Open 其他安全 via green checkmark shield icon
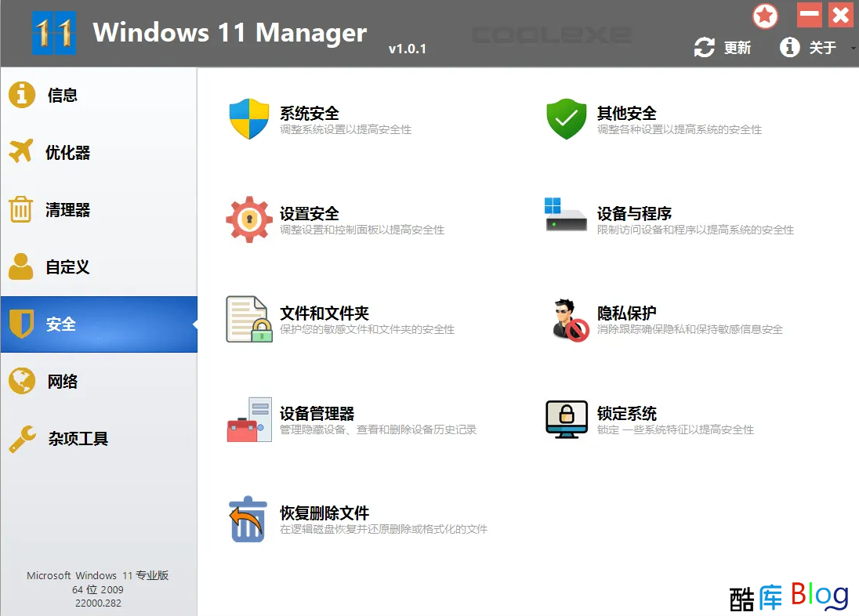This screenshot has width=859, height=616. click(x=567, y=119)
